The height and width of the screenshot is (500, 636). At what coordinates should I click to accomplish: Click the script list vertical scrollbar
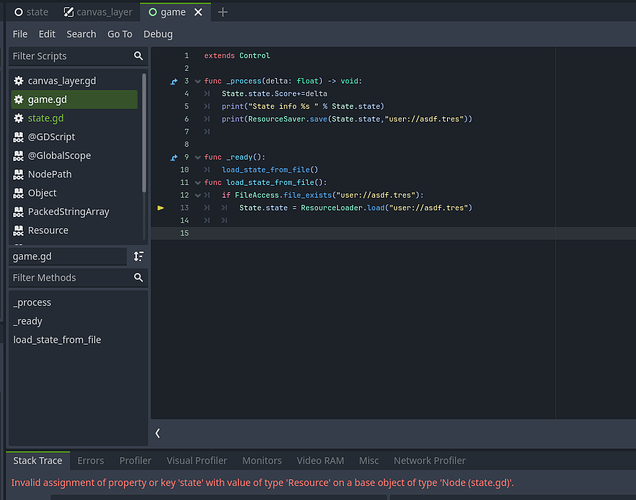click(144, 133)
